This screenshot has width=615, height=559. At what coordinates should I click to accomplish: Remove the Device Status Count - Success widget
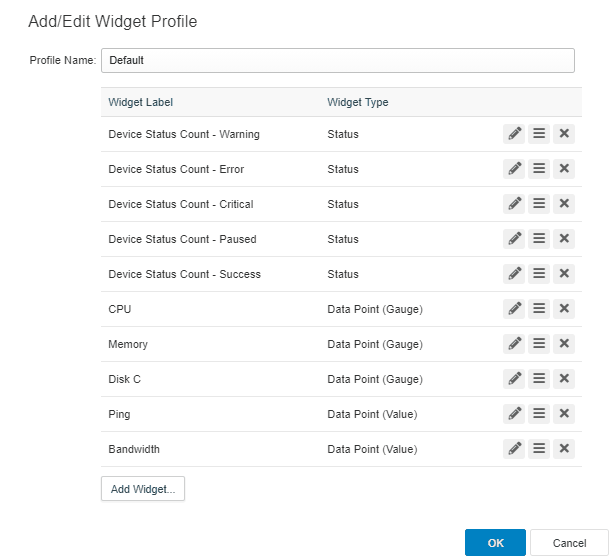pos(564,273)
